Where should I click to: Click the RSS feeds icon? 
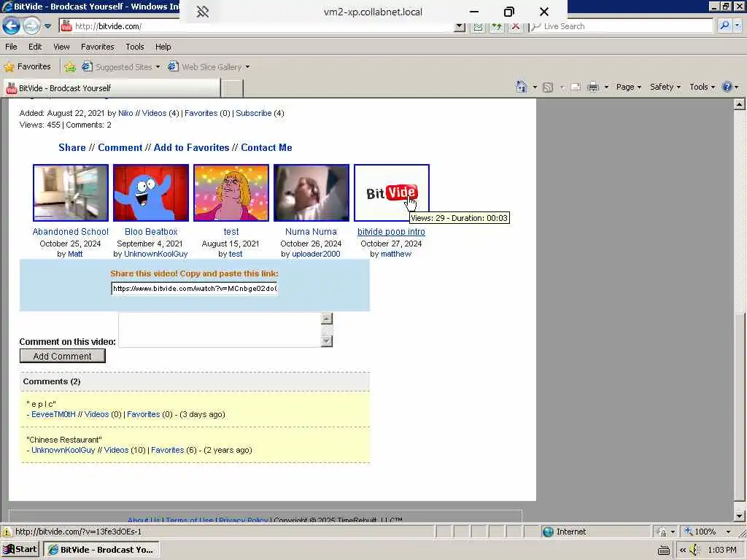548,87
